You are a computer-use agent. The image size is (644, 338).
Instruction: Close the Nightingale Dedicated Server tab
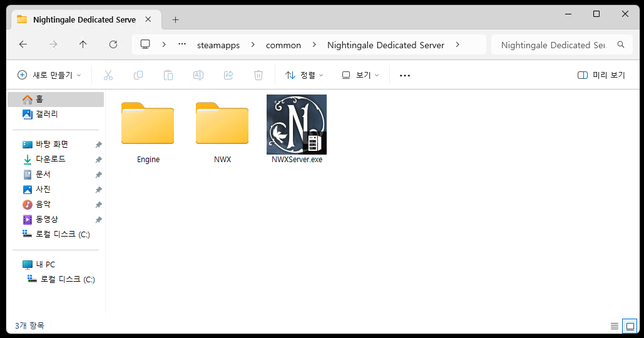tap(148, 19)
